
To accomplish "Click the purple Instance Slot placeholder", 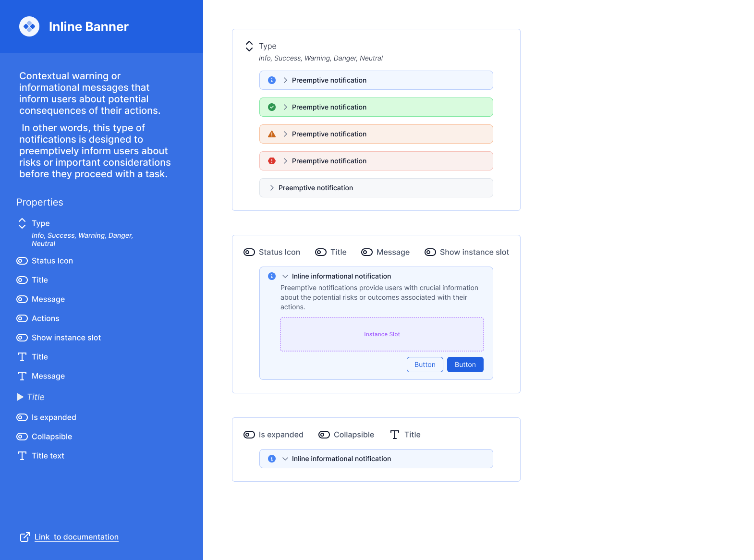I will coord(382,334).
